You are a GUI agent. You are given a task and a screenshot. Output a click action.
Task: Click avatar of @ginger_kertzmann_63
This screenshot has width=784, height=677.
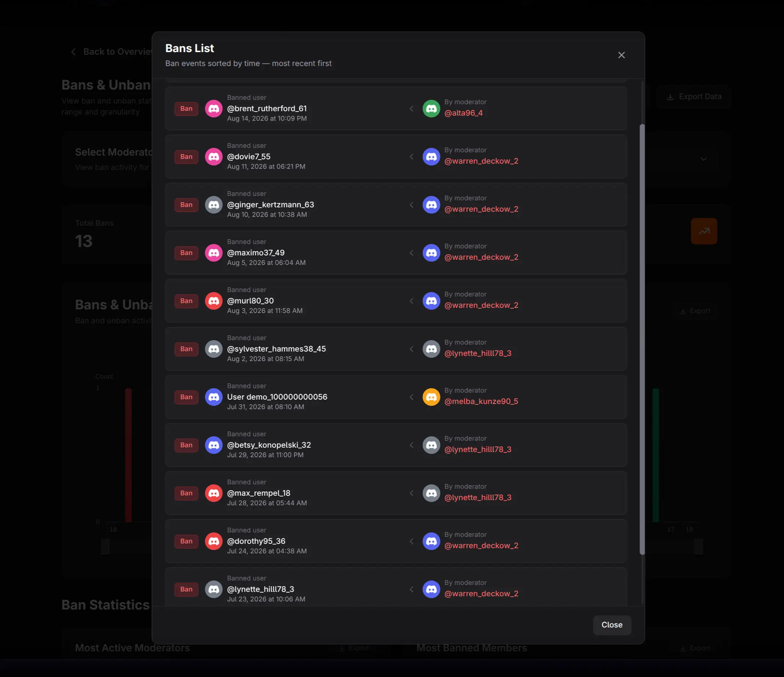click(x=214, y=205)
